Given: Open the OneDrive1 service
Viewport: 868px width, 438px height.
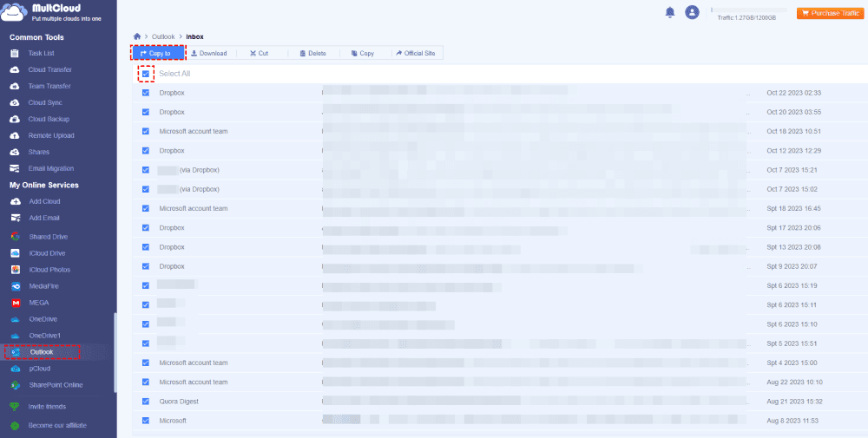Looking at the screenshot, I should [x=44, y=336].
